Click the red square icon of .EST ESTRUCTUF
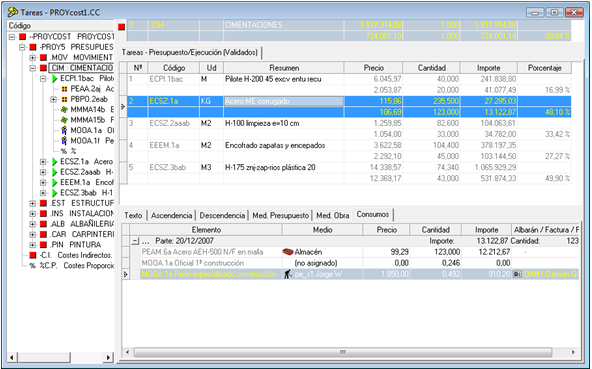Image resolution: width=592 pixels, height=369 pixels. coord(43,203)
